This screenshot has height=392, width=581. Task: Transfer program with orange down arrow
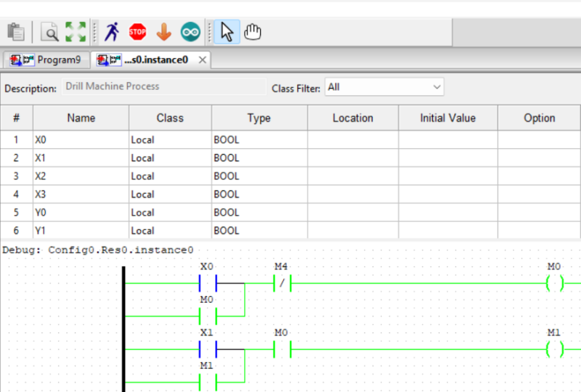point(164,32)
